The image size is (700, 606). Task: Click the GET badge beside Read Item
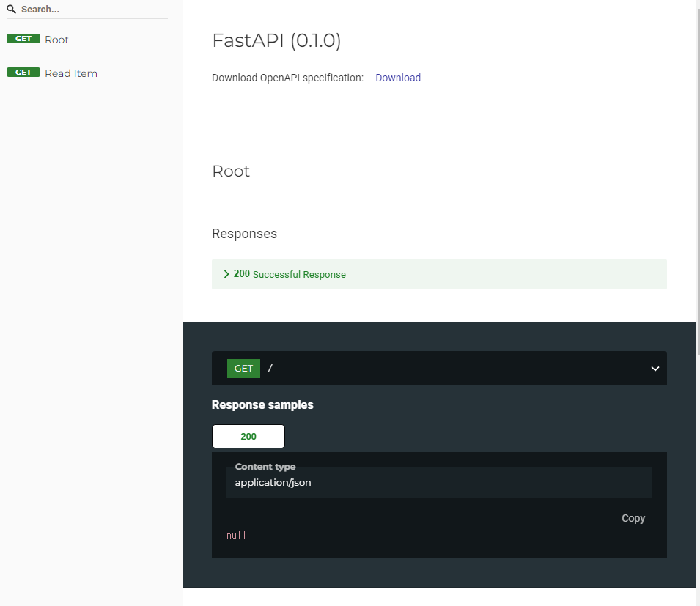click(x=23, y=73)
